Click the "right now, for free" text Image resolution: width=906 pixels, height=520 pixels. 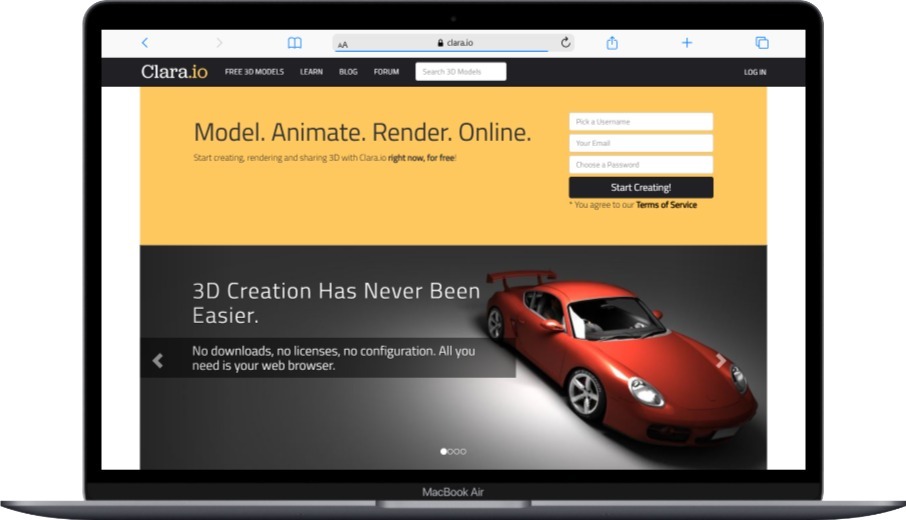[x=421, y=158]
